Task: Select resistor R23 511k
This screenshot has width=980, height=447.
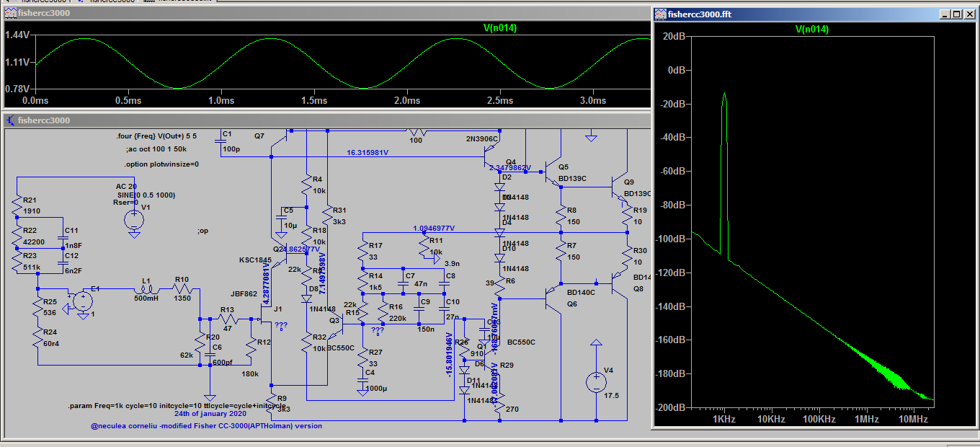Action: point(17,261)
